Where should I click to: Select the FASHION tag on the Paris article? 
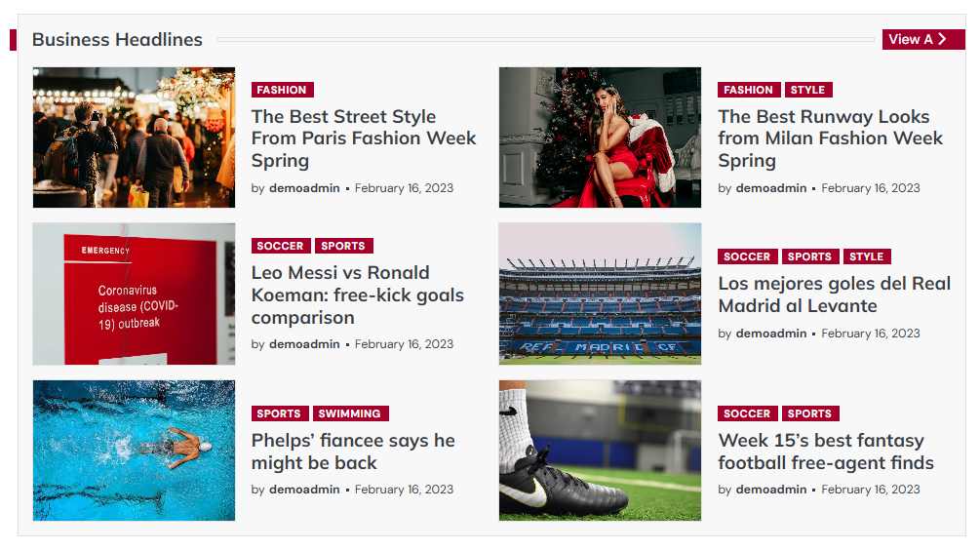click(282, 90)
